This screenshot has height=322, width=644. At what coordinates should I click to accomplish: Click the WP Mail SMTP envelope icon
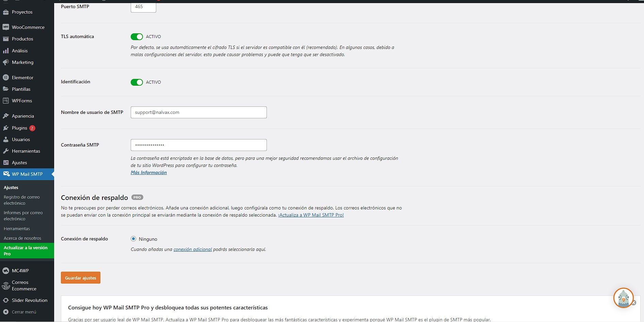pyautogui.click(x=6, y=174)
